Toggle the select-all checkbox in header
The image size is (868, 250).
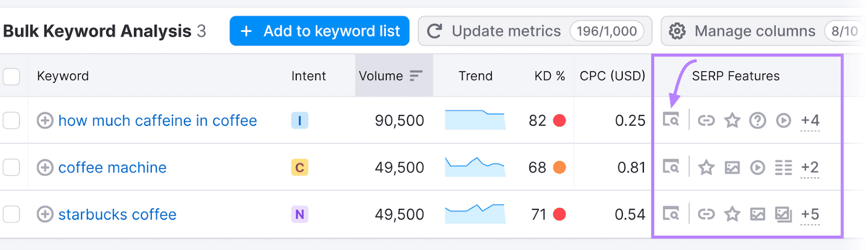click(x=11, y=76)
